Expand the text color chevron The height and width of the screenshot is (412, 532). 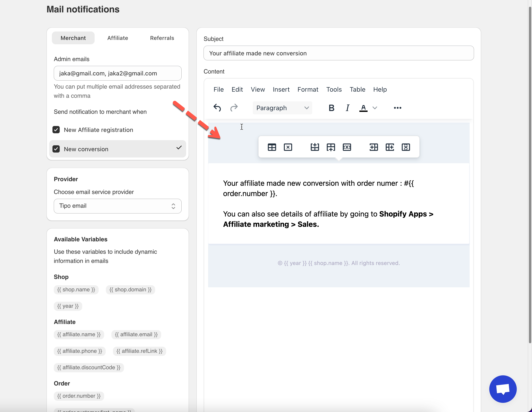(x=375, y=108)
